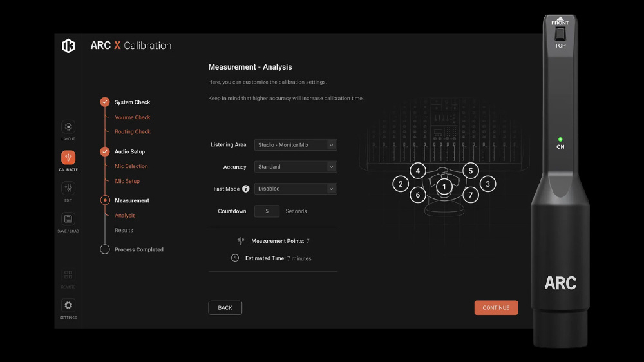Click the Process Completed step marker

pyautogui.click(x=105, y=249)
